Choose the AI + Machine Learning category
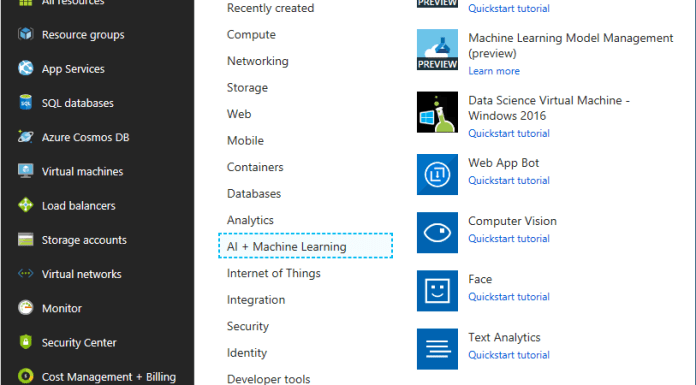Screen dimensions: 696x385 305,246
